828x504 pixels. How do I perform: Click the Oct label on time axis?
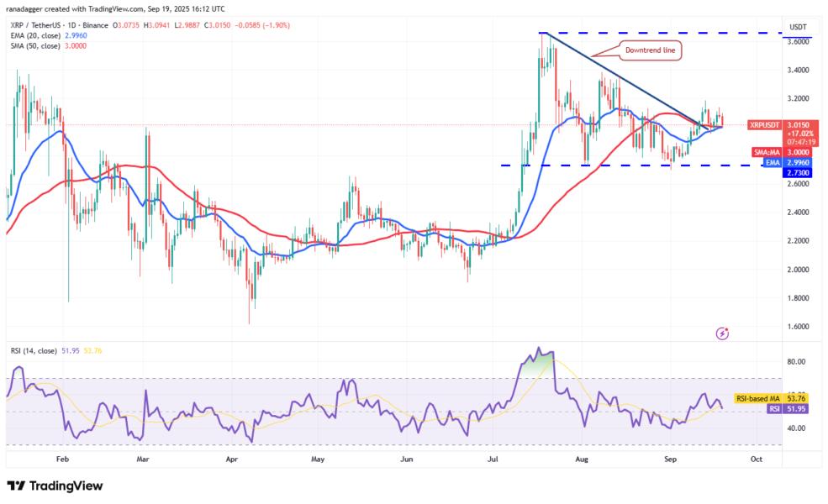click(756, 459)
